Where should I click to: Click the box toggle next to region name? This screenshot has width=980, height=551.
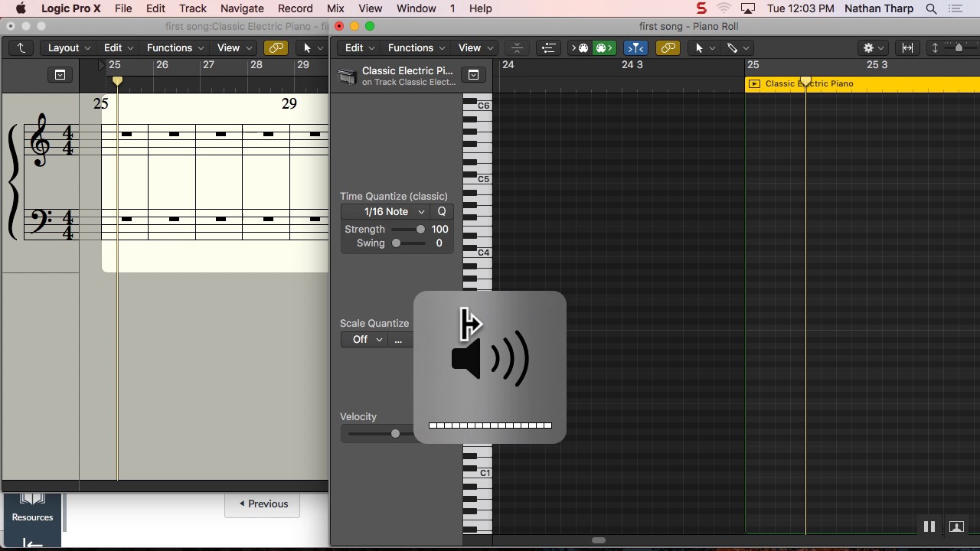pos(473,74)
